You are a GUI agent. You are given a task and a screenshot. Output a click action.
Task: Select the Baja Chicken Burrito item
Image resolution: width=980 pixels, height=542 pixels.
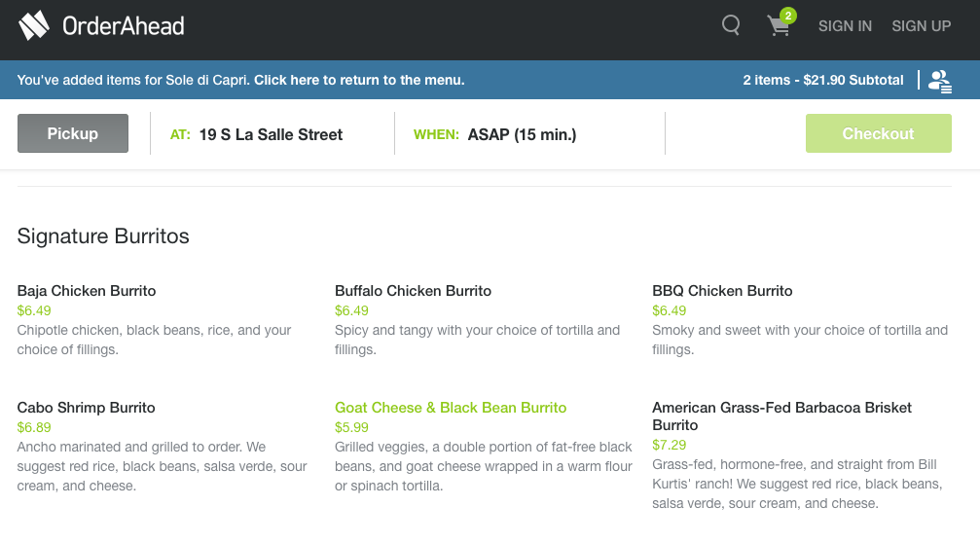(87, 291)
